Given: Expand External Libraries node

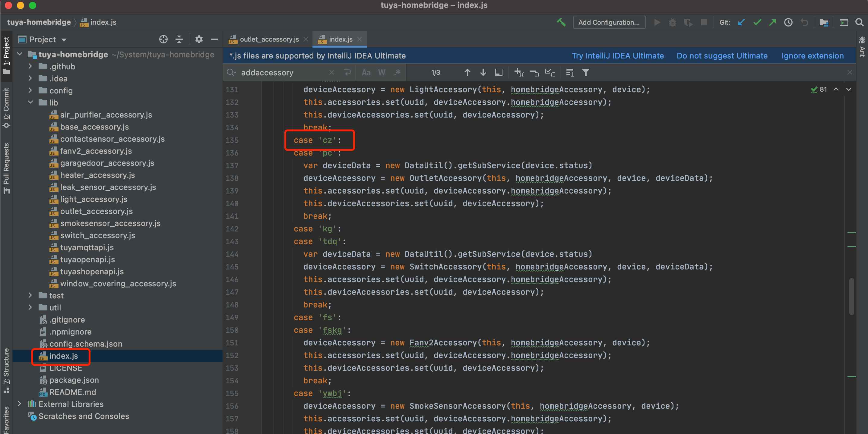Looking at the screenshot, I should click(x=20, y=404).
